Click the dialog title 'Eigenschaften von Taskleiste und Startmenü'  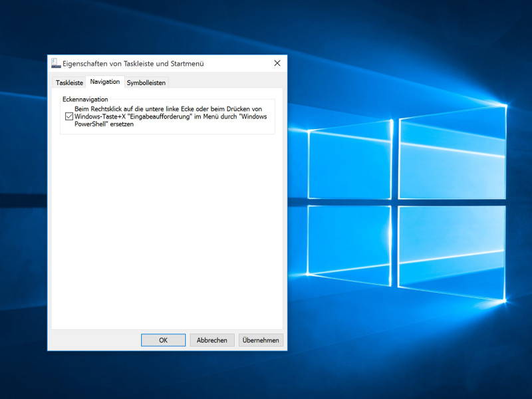click(x=133, y=63)
